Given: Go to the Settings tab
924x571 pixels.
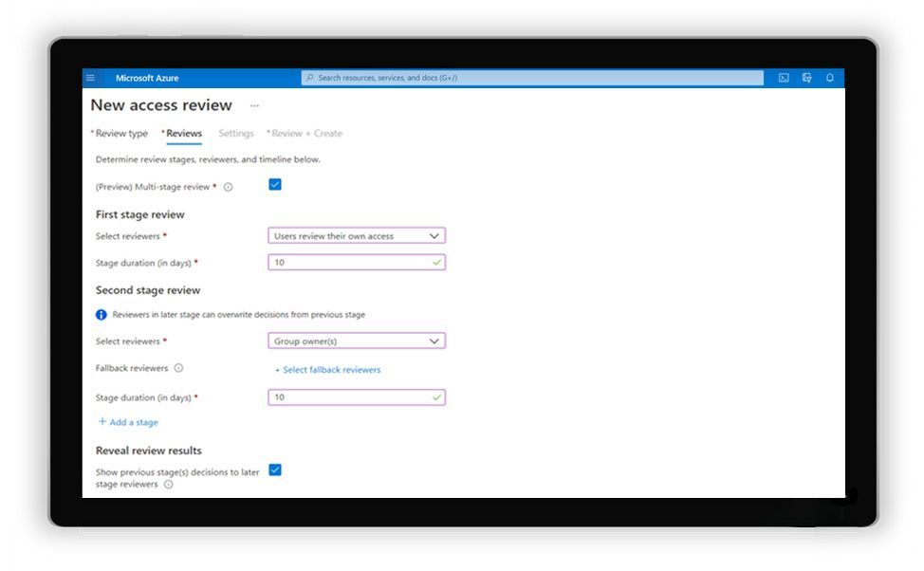Looking at the screenshot, I should pos(235,133).
